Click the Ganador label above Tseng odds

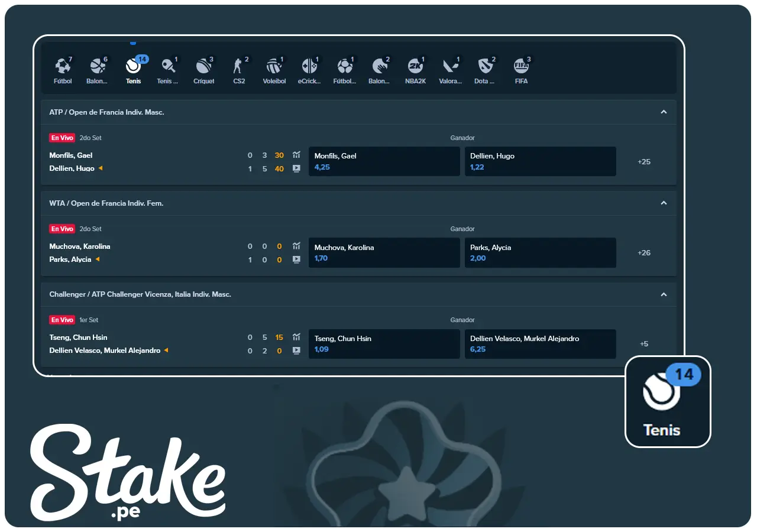point(462,320)
